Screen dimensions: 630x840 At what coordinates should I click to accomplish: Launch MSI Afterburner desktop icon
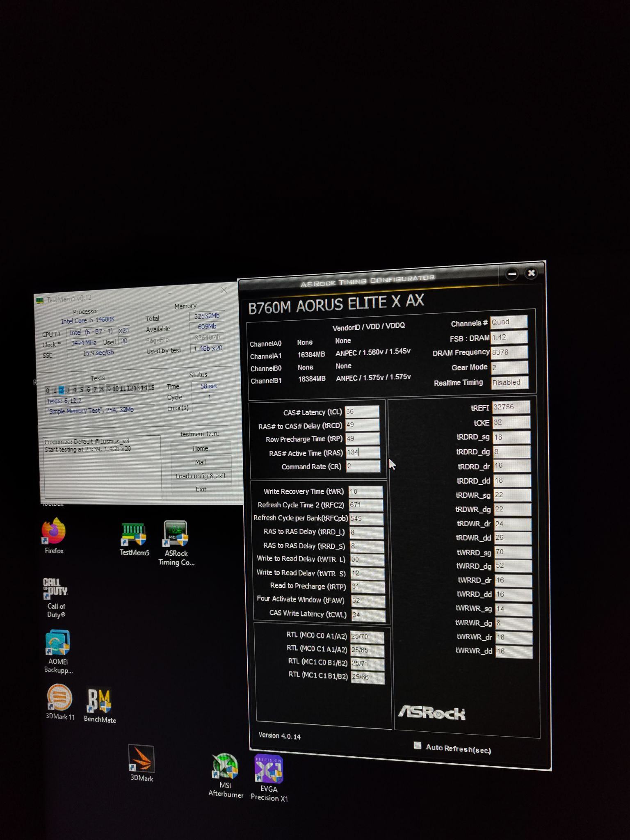[x=226, y=776]
